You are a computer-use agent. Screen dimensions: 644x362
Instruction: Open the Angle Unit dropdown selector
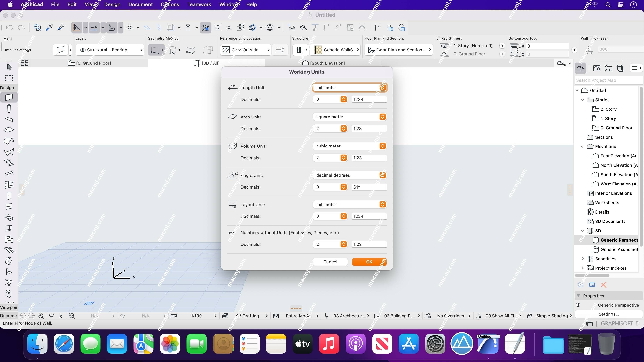382,175
